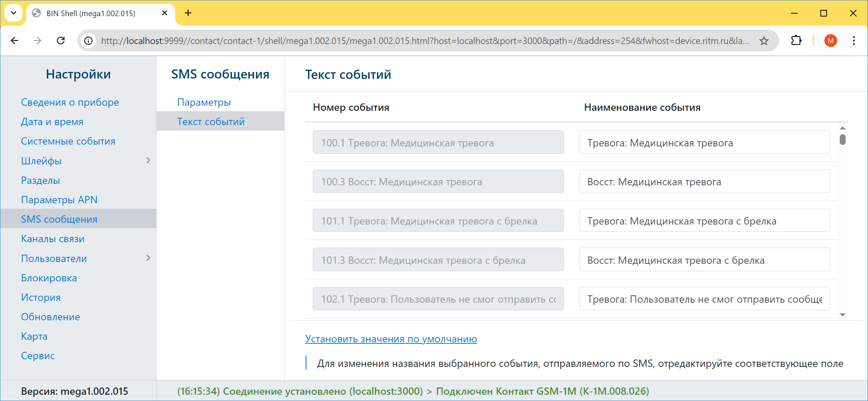Viewport: 868px width, 401px height.
Task: Open a new browser tab
Action: 188,13
